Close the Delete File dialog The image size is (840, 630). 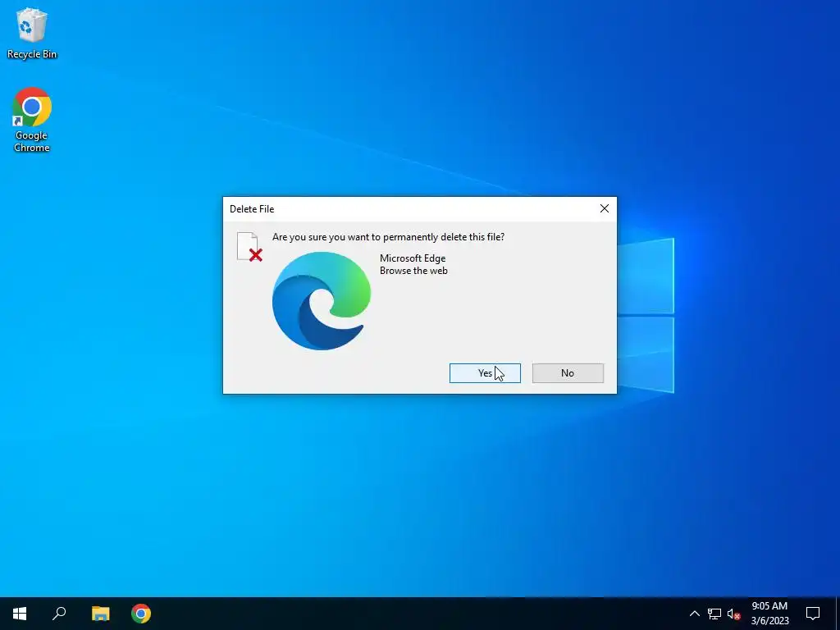click(605, 208)
